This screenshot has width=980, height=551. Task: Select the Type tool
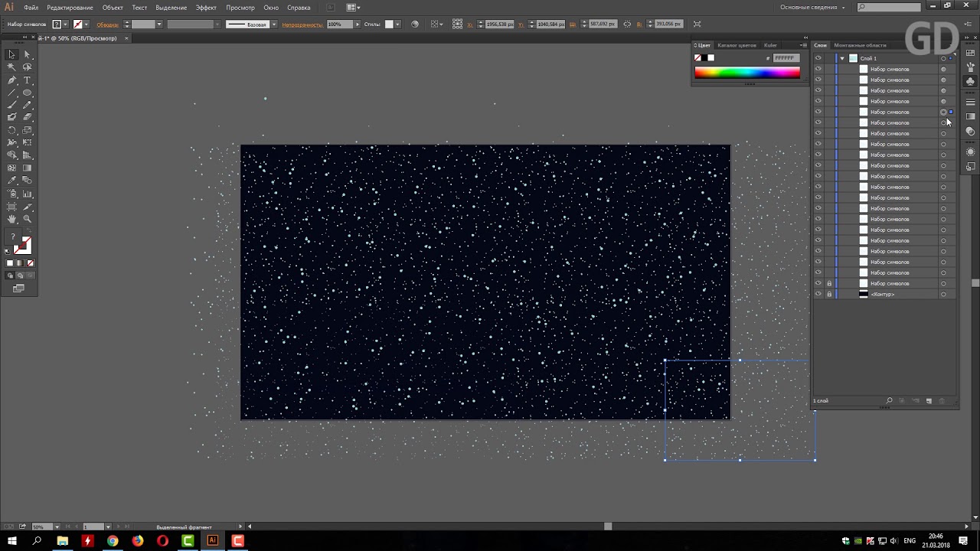[x=27, y=80]
